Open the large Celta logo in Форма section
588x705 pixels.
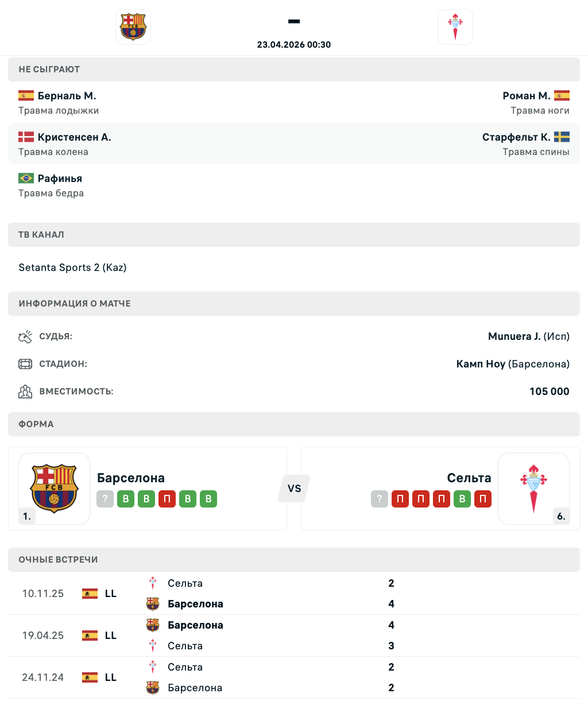tap(533, 489)
